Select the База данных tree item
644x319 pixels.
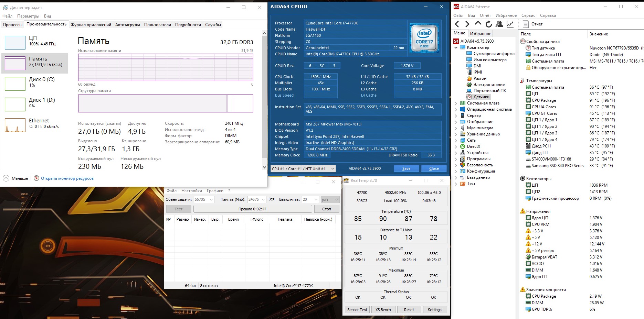click(475, 177)
